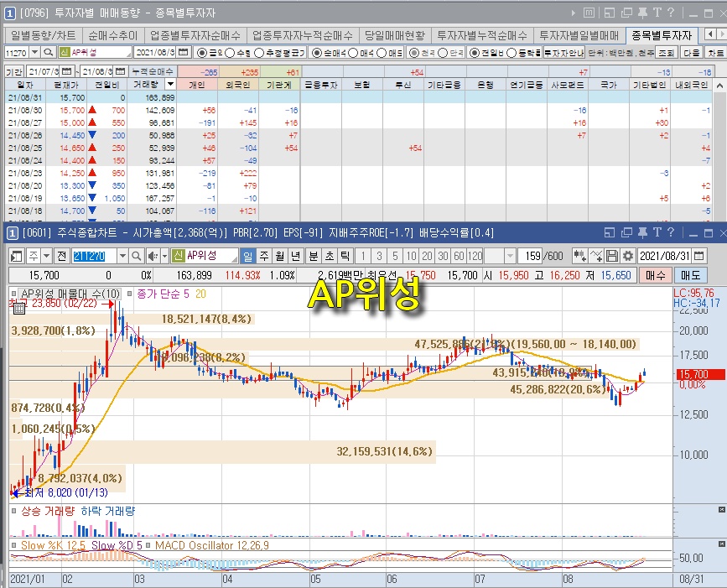Image resolution: width=727 pixels, height=588 pixels.
Task: Open the chart date calendar beside 2021/08/31
Action: click(x=699, y=256)
